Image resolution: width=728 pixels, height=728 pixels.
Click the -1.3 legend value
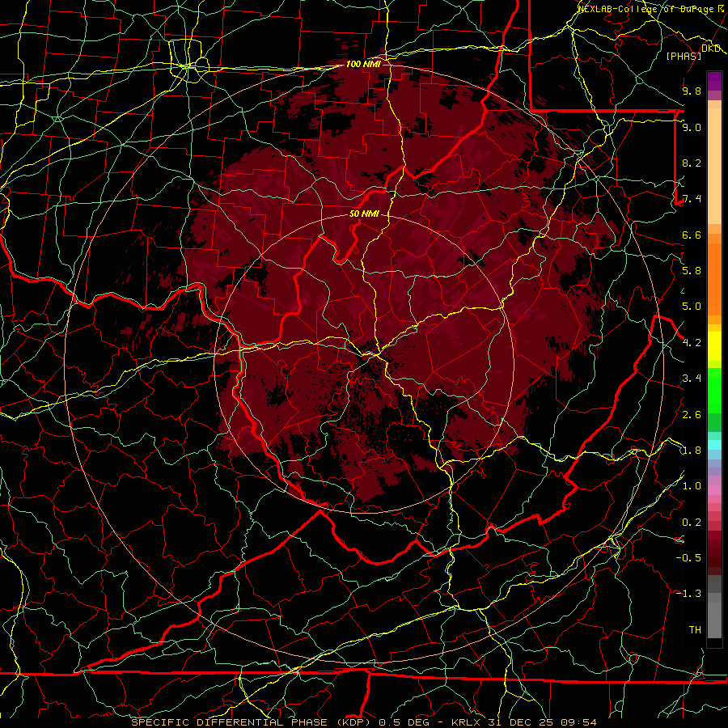tap(688, 594)
